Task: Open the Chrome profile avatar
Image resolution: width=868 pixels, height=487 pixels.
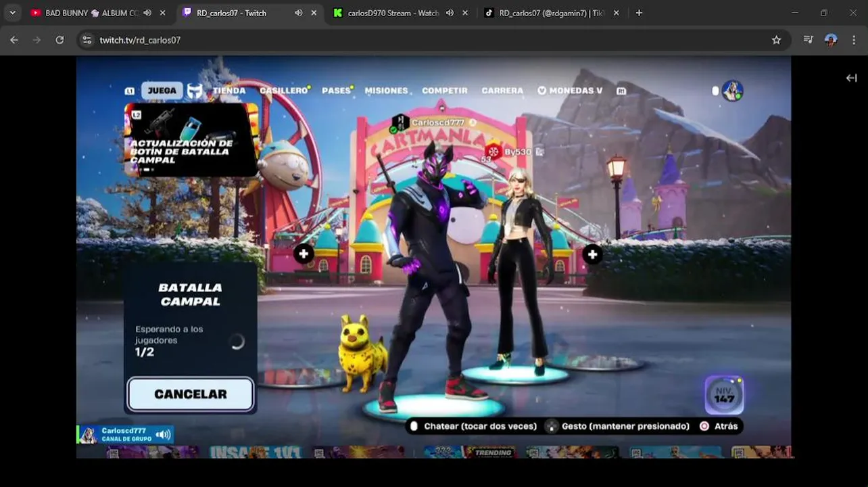Action: 831,40
